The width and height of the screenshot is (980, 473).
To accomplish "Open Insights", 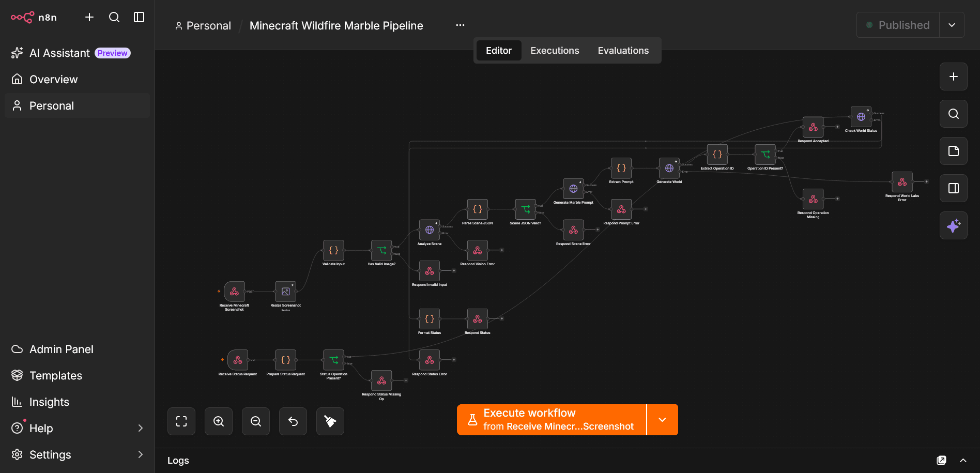I will [77, 402].
